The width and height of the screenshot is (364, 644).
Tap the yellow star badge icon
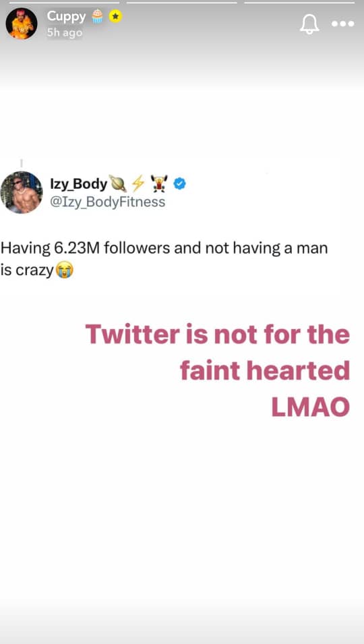[116, 16]
